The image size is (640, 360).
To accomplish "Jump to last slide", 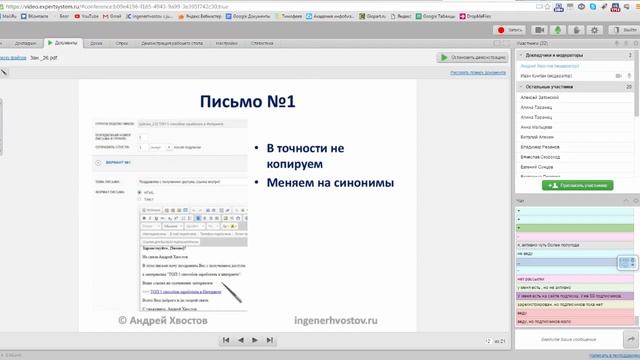I will [269, 340].
